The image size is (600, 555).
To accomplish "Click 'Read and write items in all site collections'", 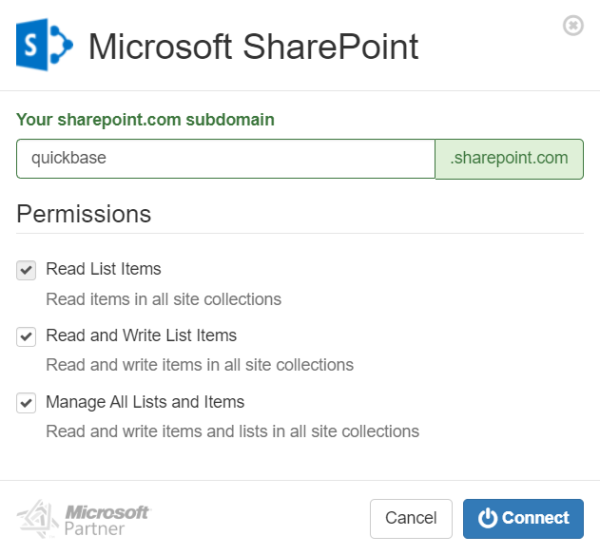I will pos(200,365).
